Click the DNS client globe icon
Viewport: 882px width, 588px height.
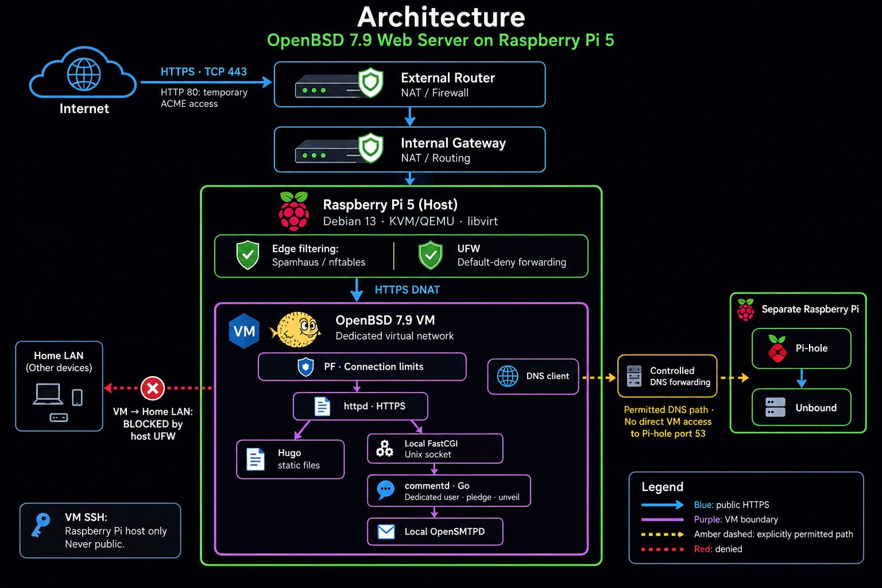tap(508, 376)
